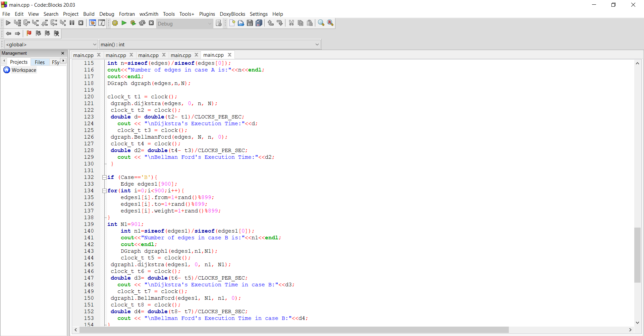
Task: Open the debugging windows bug icon
Action: coord(93,23)
